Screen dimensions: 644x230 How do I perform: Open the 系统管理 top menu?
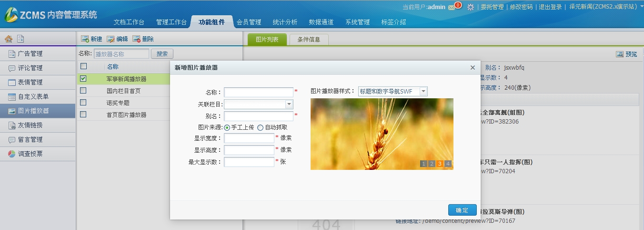click(x=357, y=22)
